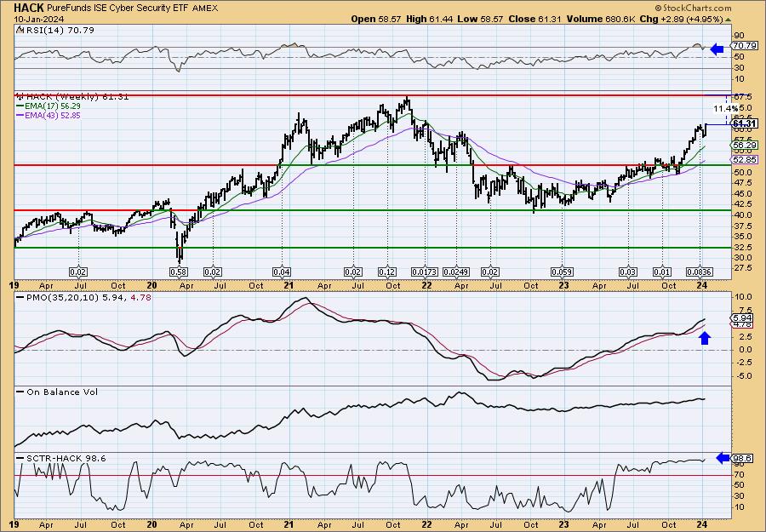Click the High 61.44 value

430,19
